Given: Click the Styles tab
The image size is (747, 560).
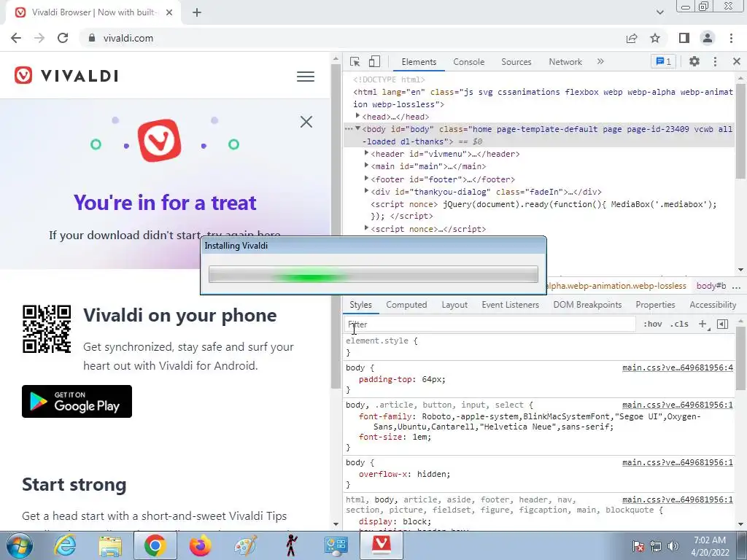Looking at the screenshot, I should coord(360,305).
